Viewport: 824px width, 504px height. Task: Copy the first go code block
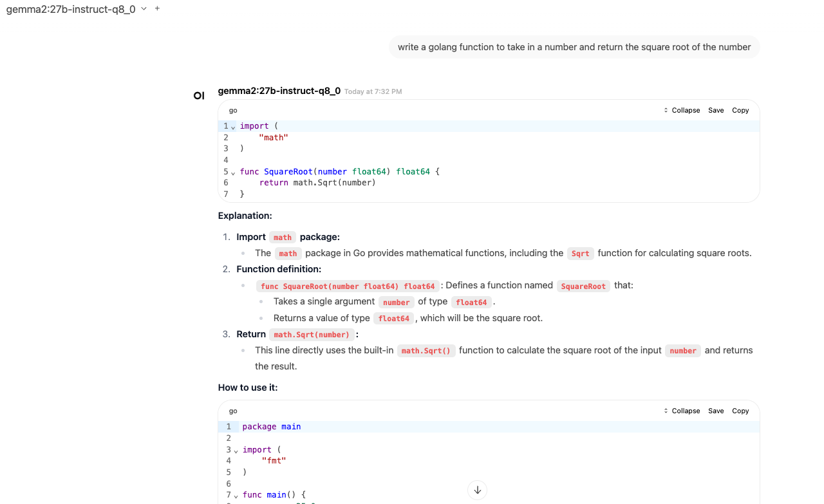coord(740,110)
